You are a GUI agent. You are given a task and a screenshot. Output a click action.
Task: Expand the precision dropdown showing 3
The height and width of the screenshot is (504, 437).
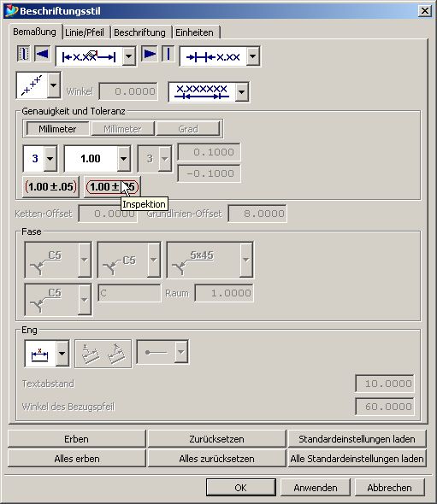(x=50, y=159)
